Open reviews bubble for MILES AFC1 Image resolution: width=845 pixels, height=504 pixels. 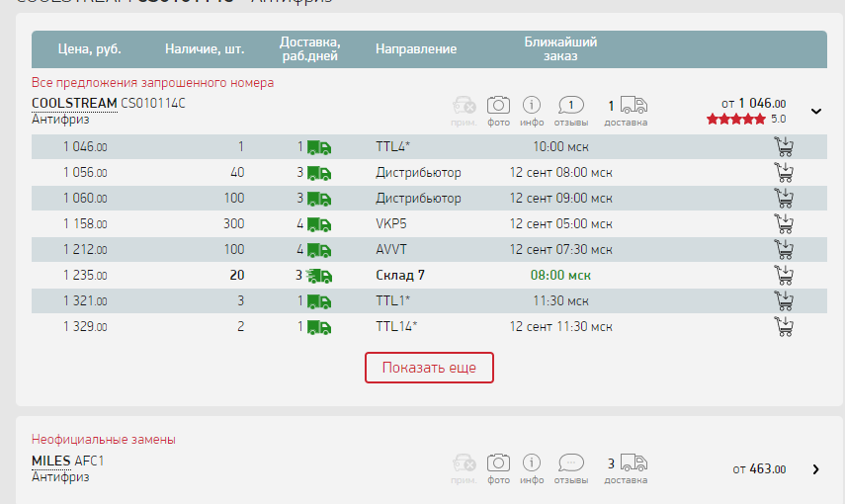570,462
